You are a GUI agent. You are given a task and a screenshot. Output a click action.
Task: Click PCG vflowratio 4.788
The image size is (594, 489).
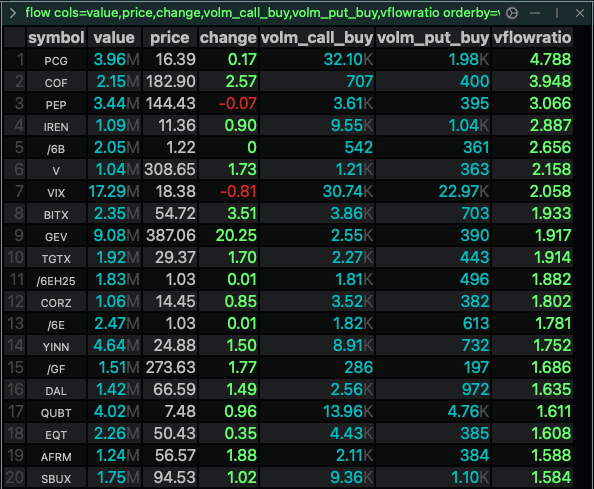[x=532, y=60]
